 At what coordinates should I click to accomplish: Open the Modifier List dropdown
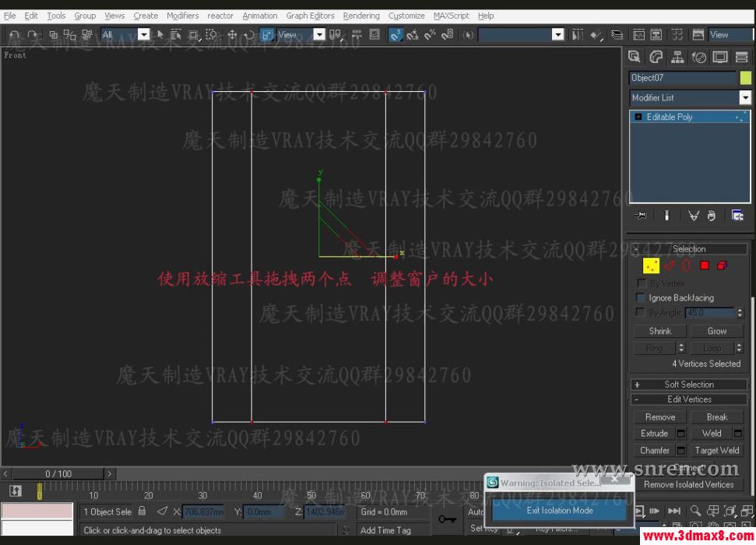click(x=745, y=97)
